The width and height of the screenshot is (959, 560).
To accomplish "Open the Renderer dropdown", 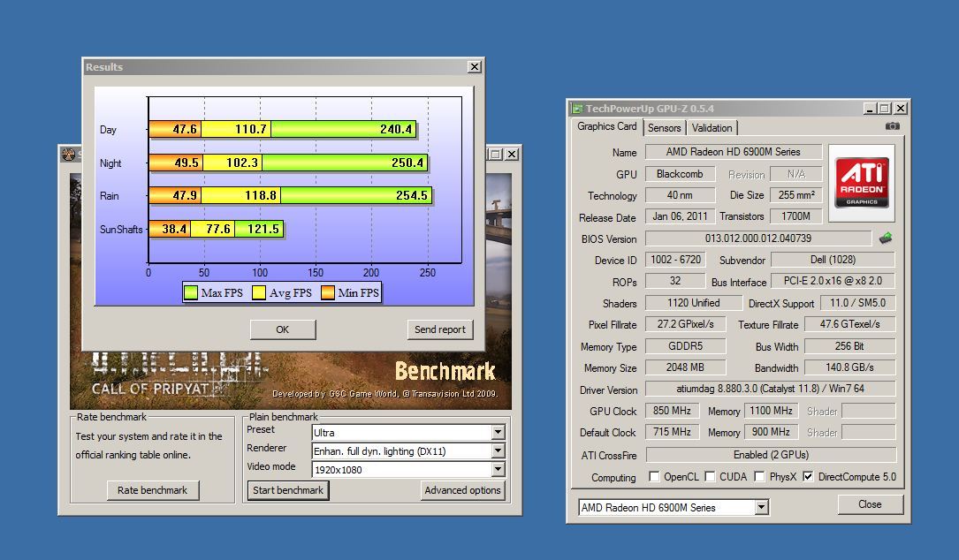I will (x=498, y=451).
